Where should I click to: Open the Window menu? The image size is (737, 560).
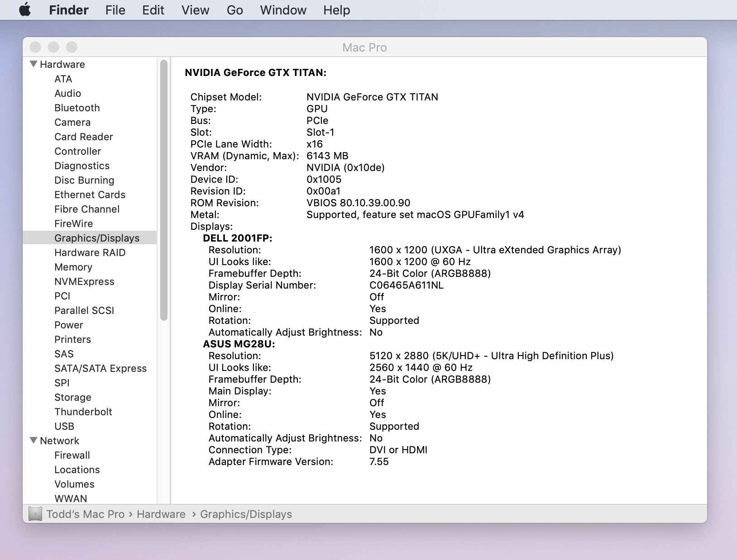click(x=283, y=10)
